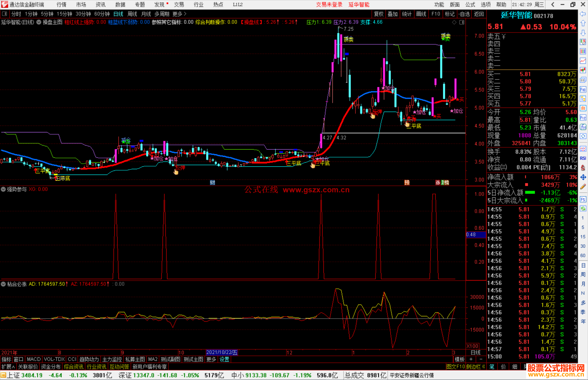Click the RSI indicator sidebar icon
This screenshot has width=588, height=380.
[583, 158]
